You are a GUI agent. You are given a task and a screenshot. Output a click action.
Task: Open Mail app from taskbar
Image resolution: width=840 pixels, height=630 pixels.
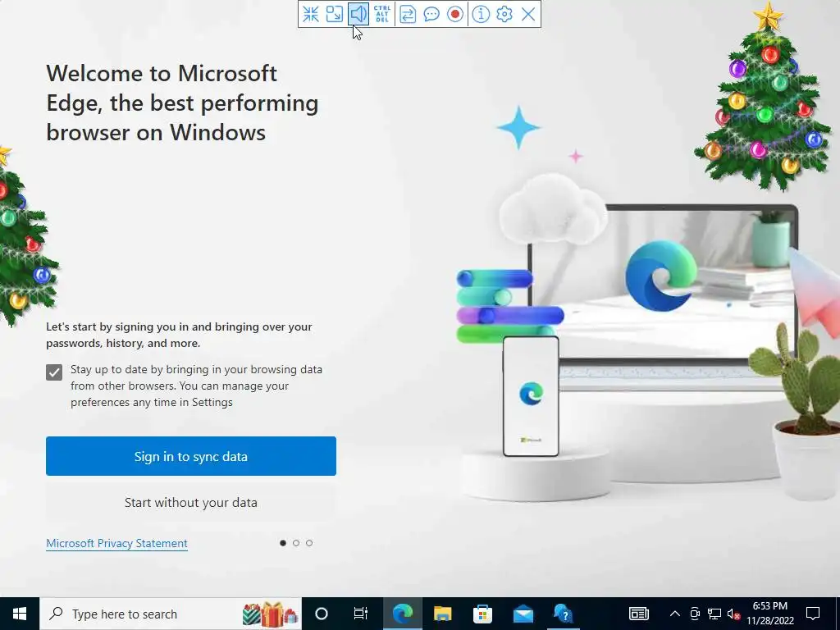(523, 614)
